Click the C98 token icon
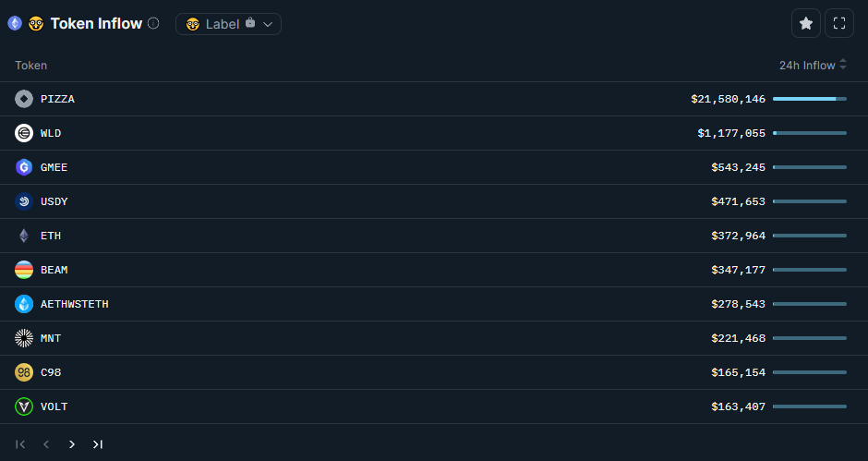868x461 pixels. click(x=24, y=372)
